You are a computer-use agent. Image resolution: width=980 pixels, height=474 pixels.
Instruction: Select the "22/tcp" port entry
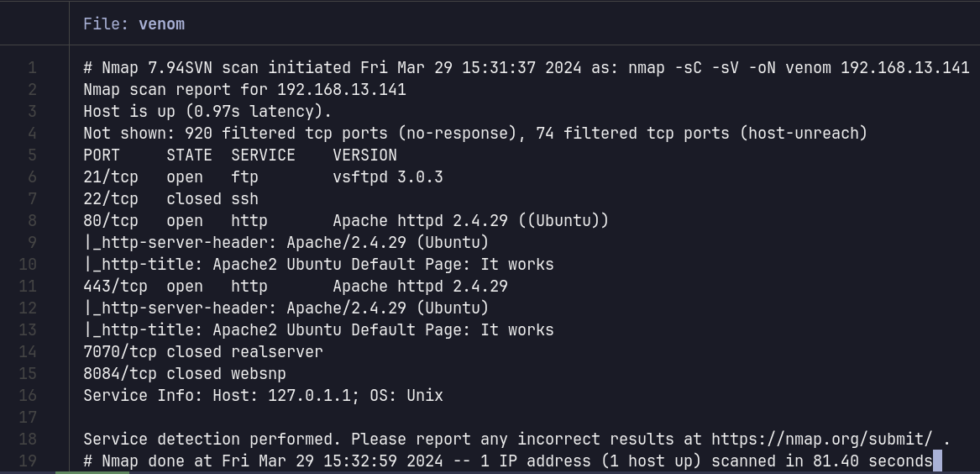pos(110,198)
